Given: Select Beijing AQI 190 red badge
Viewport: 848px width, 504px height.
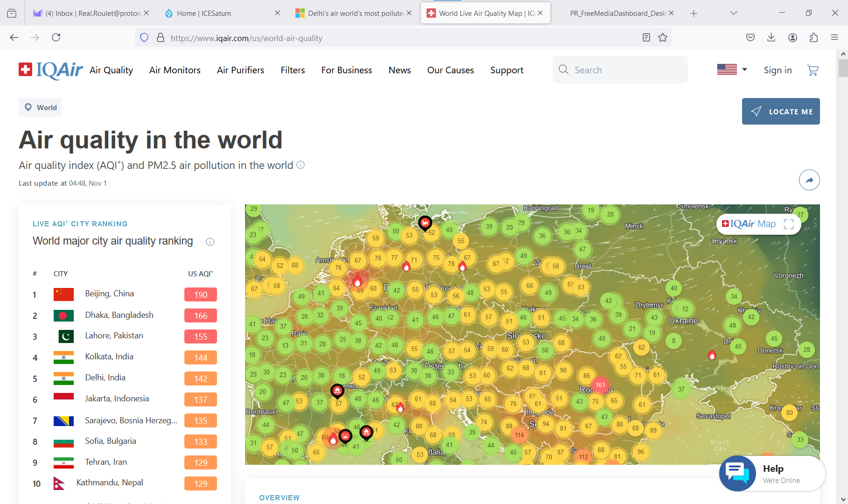Looking at the screenshot, I should [201, 294].
